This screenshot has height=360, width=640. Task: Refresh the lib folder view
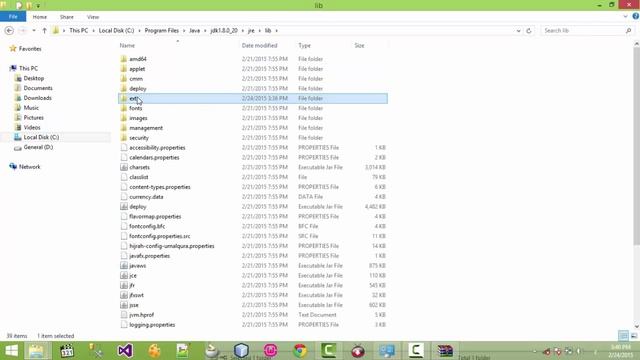(529, 31)
